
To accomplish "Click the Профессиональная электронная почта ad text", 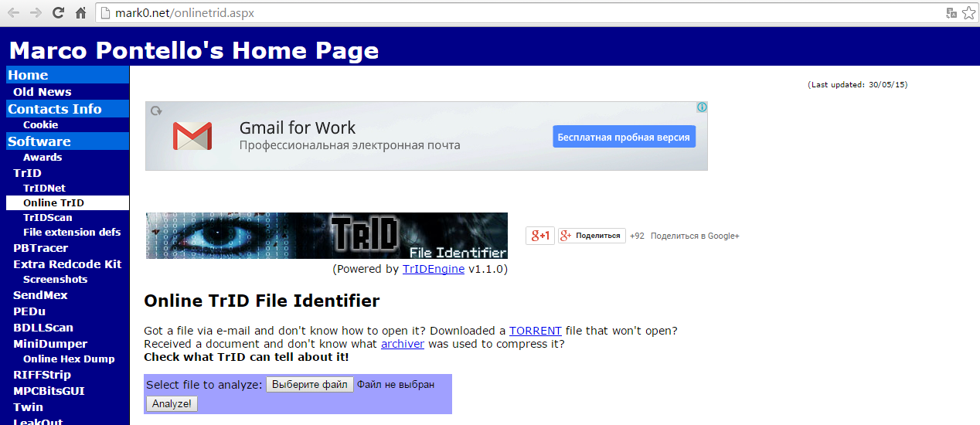I will [349, 145].
